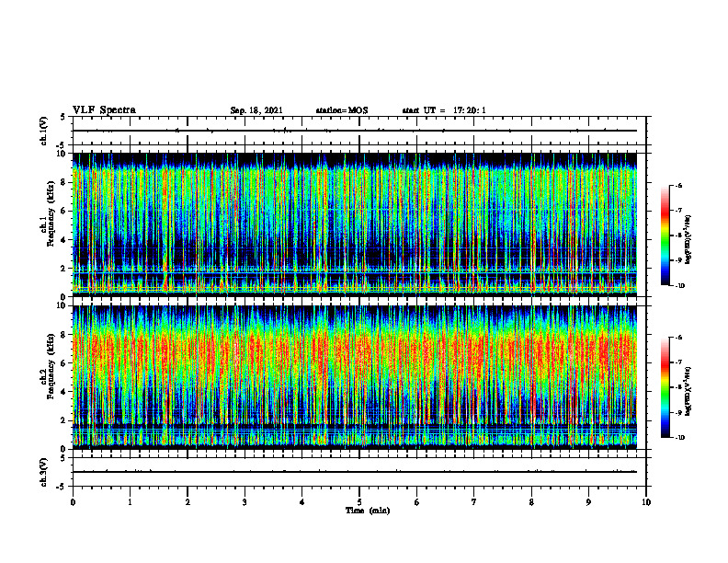Click the "ch.3(V)" waveform axis label

(x=44, y=472)
